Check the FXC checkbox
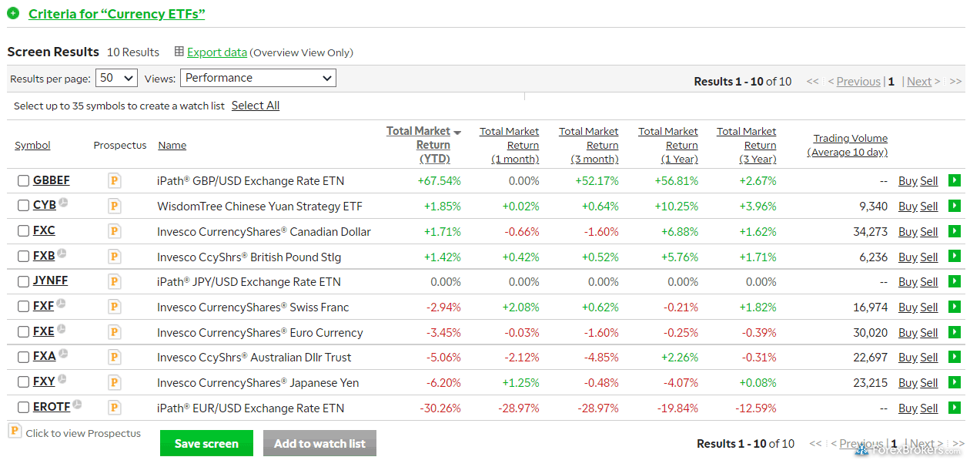Viewport: 980px width, 467px height. (24, 231)
